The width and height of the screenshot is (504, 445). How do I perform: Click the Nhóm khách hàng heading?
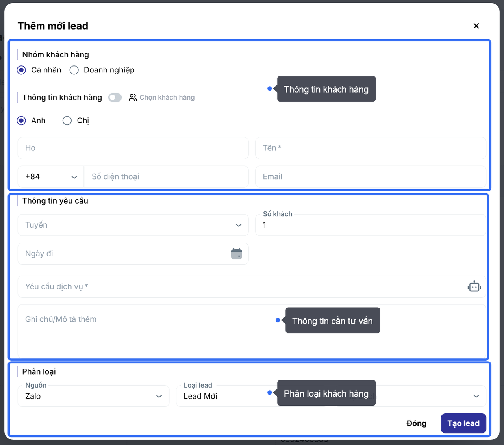[x=56, y=54]
